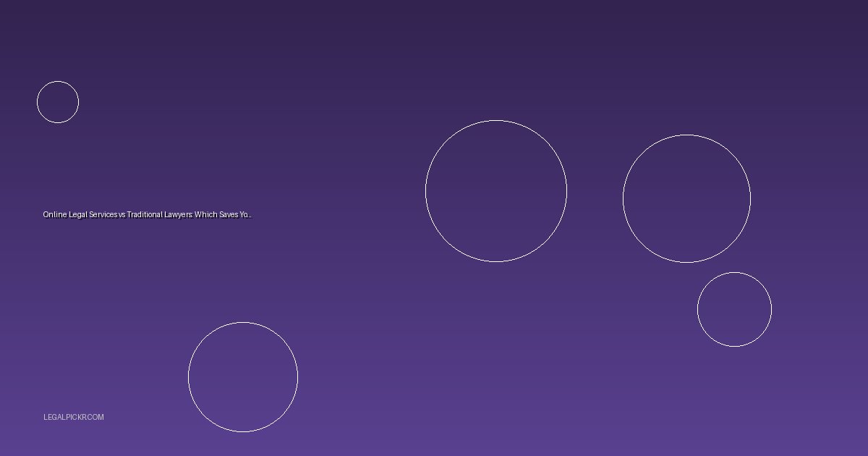Click the truncated article headline text
Viewport: 868px width, 456px height.
point(147,215)
